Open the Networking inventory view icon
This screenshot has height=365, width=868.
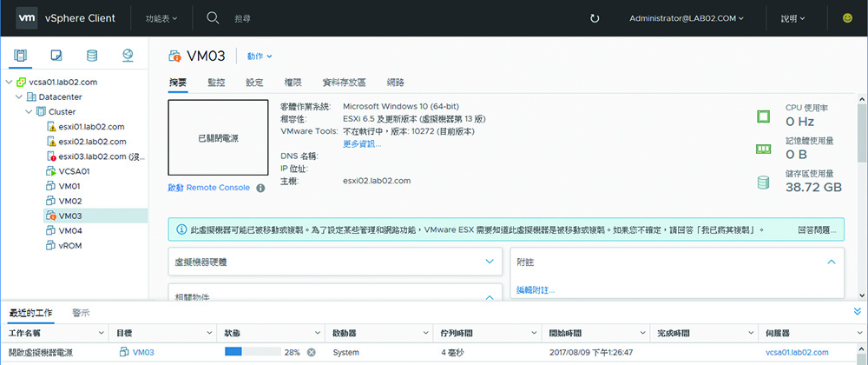tap(128, 56)
